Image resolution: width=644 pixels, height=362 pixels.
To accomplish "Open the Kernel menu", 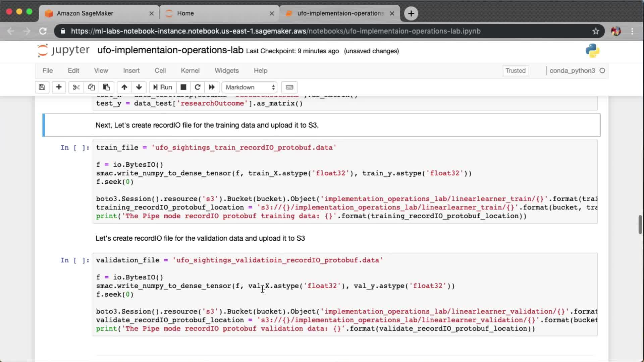I will 190,70.
